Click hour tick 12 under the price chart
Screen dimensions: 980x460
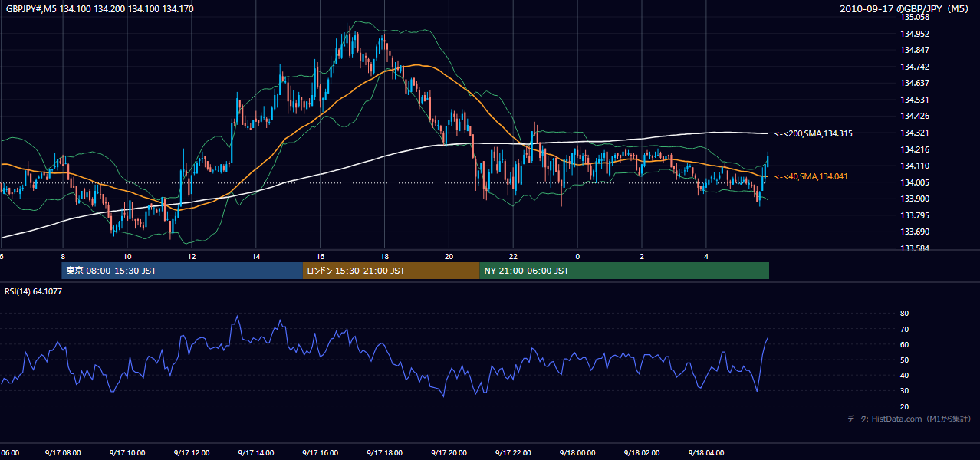[x=191, y=257]
